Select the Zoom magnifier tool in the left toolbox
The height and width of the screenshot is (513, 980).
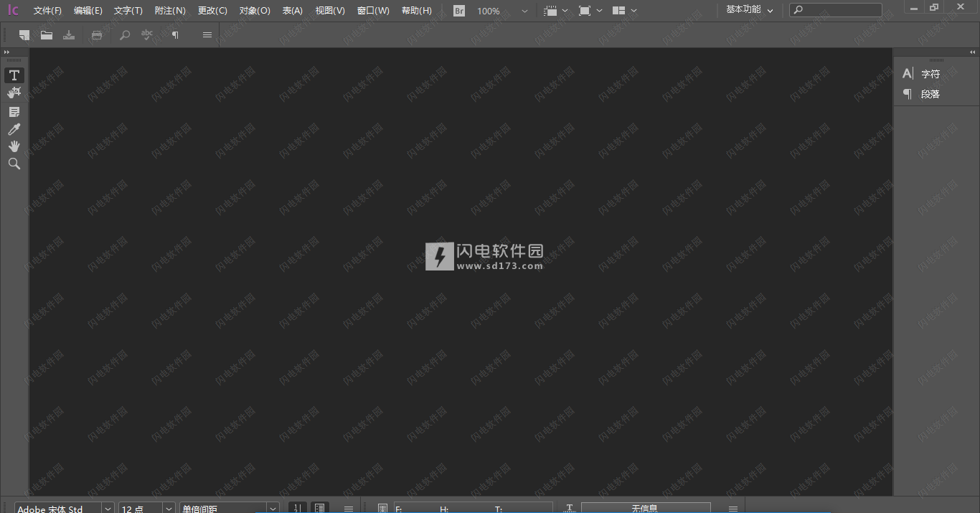14,164
